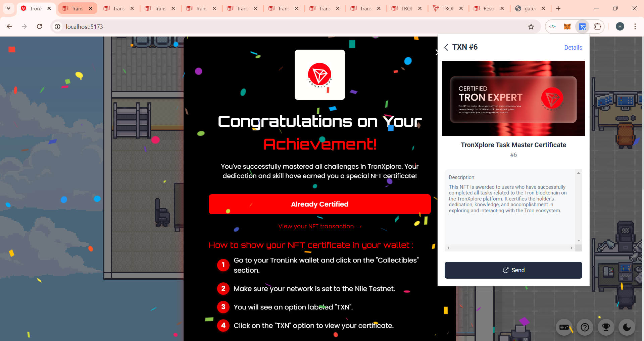
Task: Click description scrollbar up arrow
Action: (x=579, y=173)
